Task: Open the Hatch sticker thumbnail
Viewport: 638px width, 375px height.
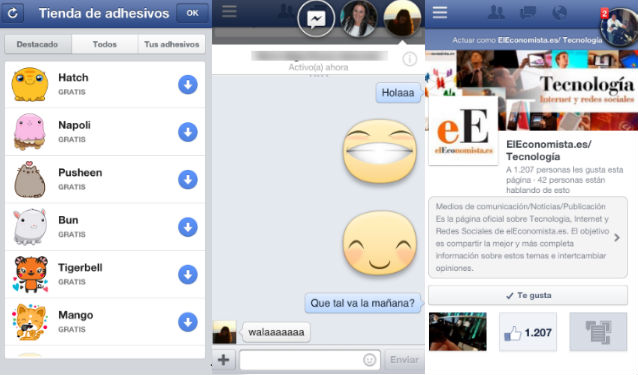Action: (29, 84)
